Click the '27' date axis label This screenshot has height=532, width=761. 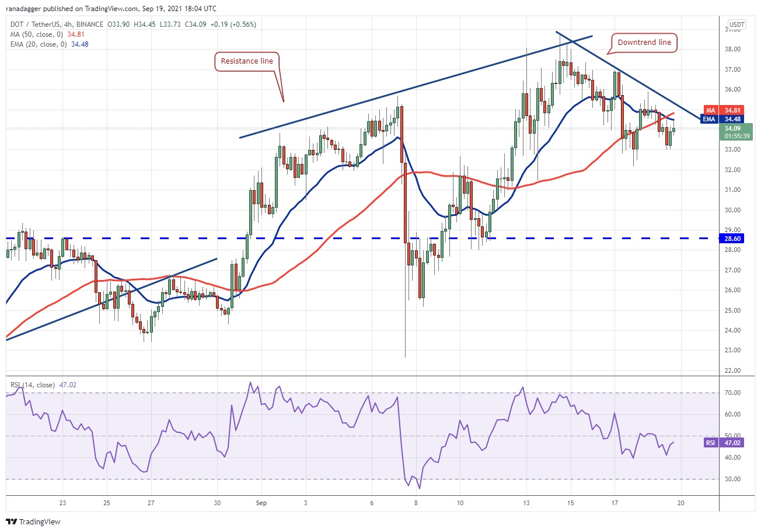point(151,503)
